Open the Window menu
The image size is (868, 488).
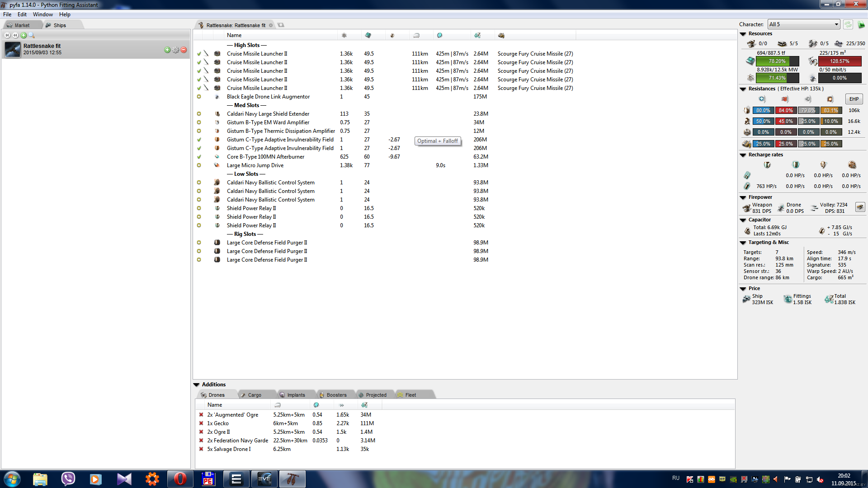pyautogui.click(x=43, y=14)
